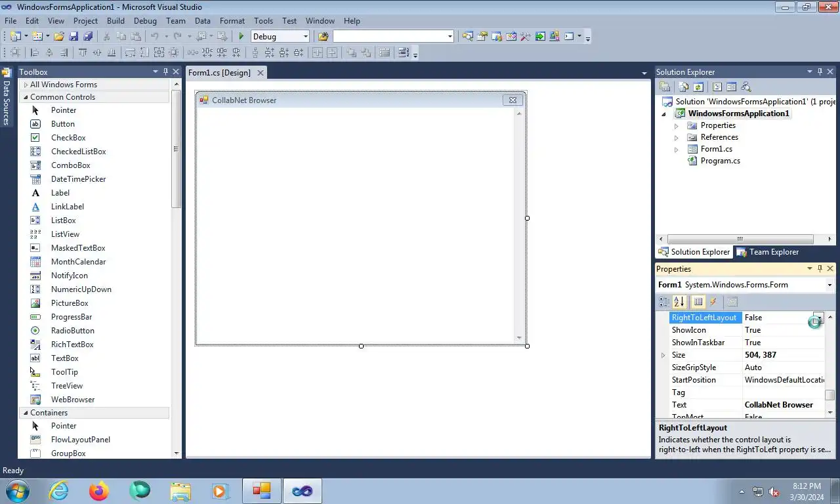Click the Undo toolbar icon
840x504 pixels.
[x=154, y=37]
